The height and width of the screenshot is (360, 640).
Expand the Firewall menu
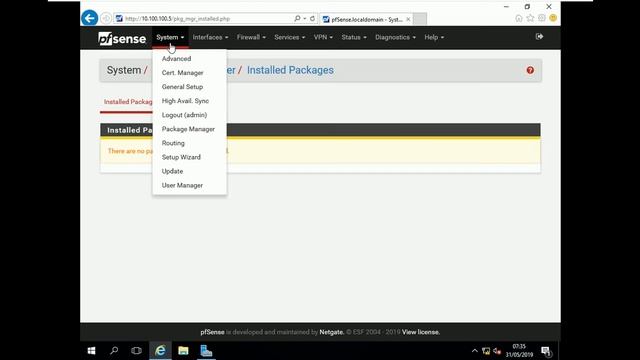(x=251, y=37)
